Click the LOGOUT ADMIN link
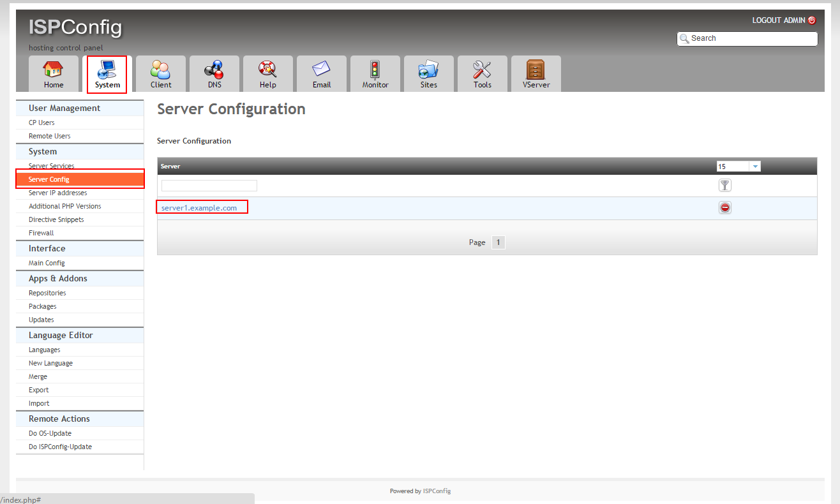This screenshot has width=840, height=504. coord(779,20)
